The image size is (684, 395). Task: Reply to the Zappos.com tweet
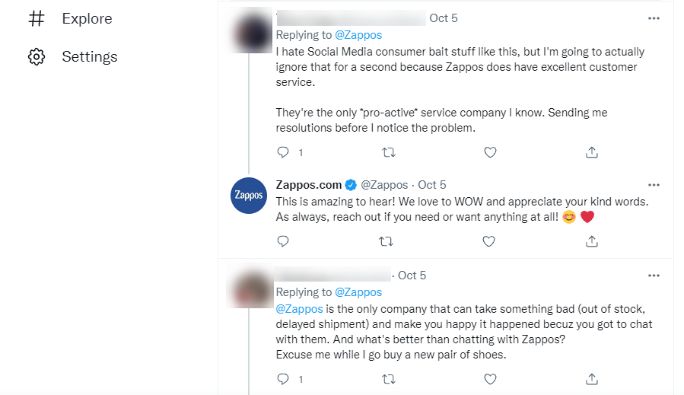click(283, 241)
